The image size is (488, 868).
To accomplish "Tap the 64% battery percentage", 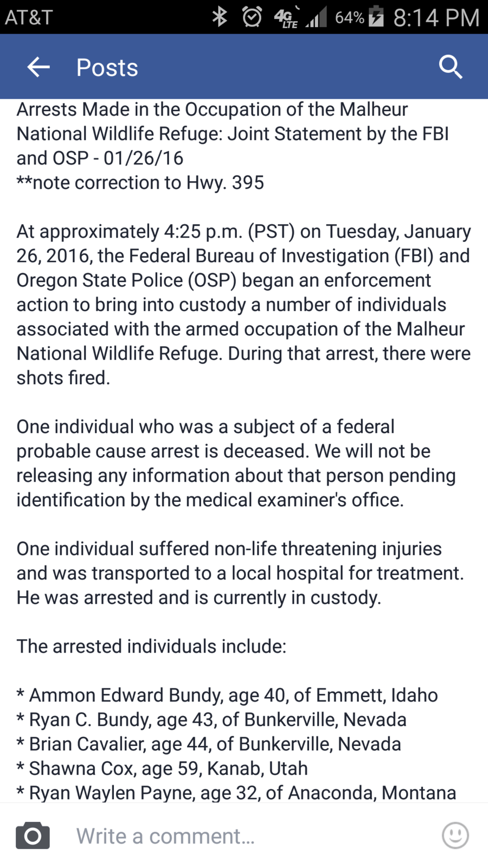I will 349,17.
